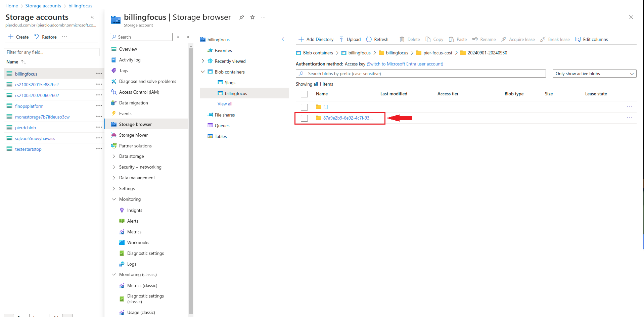The height and width of the screenshot is (317, 644).
Task: Collapse the Storage accounts list panel
Action: 92,17
